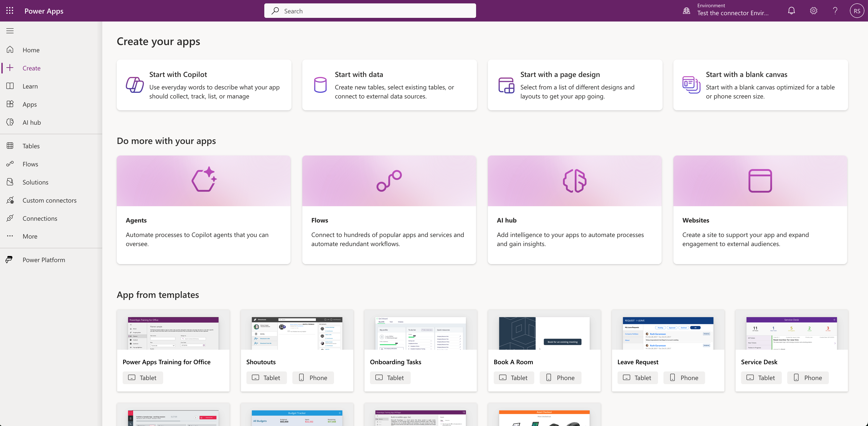Open the RS account avatar
The image size is (868, 426).
[856, 11]
